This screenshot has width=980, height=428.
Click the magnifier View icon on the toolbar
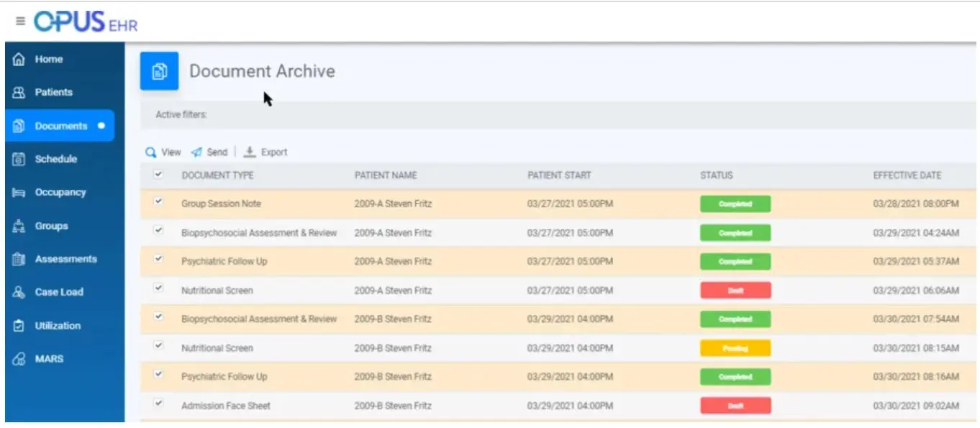click(x=150, y=152)
